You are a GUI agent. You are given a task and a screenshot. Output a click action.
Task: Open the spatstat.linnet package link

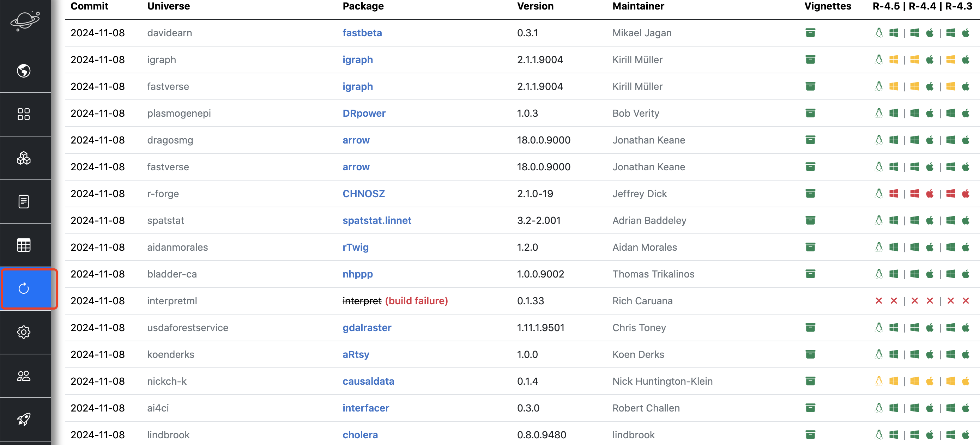coord(377,221)
